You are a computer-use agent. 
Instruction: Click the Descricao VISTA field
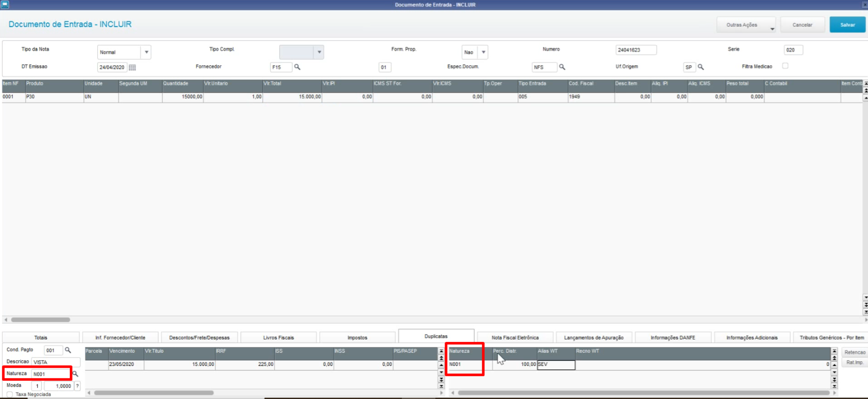(x=56, y=362)
